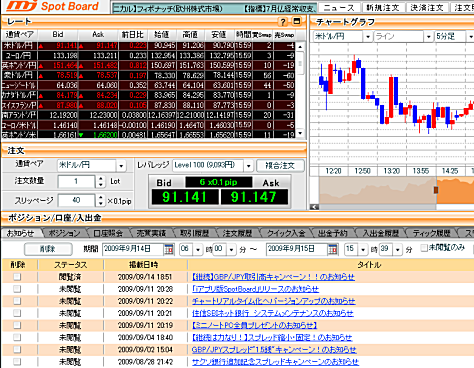Select the ユーロ/円 row in rate table
Viewport: 474px width, 368px height.
tap(149, 55)
